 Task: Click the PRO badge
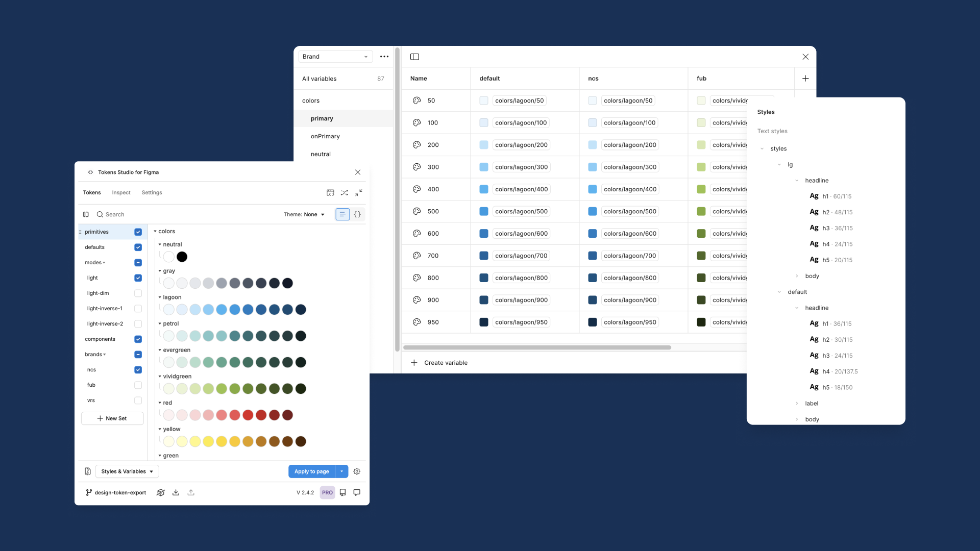(x=327, y=493)
